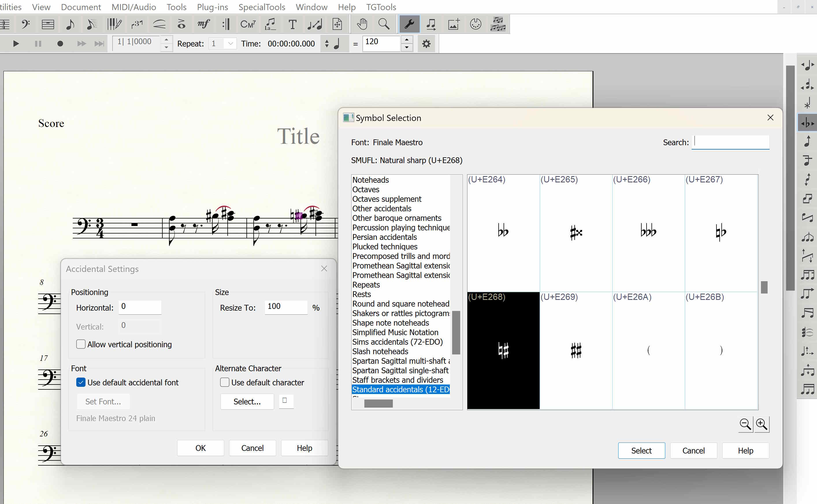Open the MIDI/Audio menu

click(x=133, y=7)
